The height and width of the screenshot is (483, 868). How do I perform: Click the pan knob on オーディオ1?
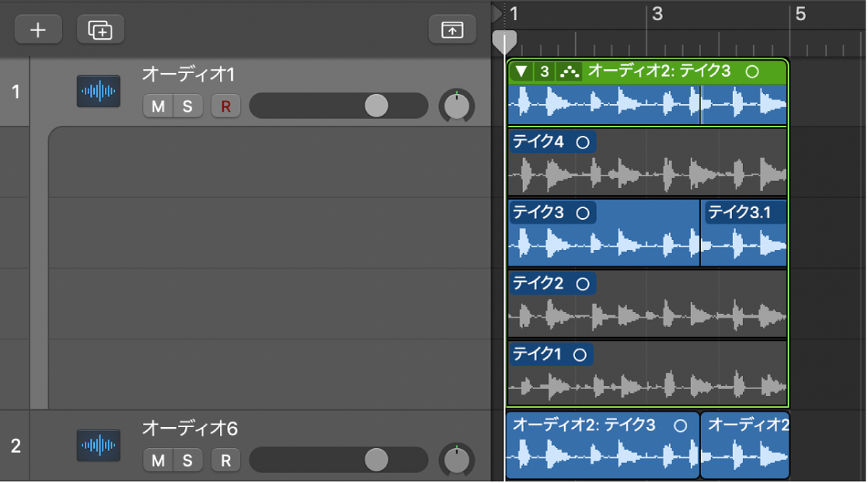point(457,106)
